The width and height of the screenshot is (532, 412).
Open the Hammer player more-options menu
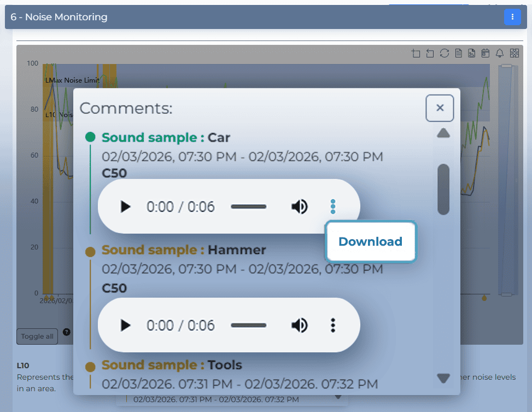(332, 325)
